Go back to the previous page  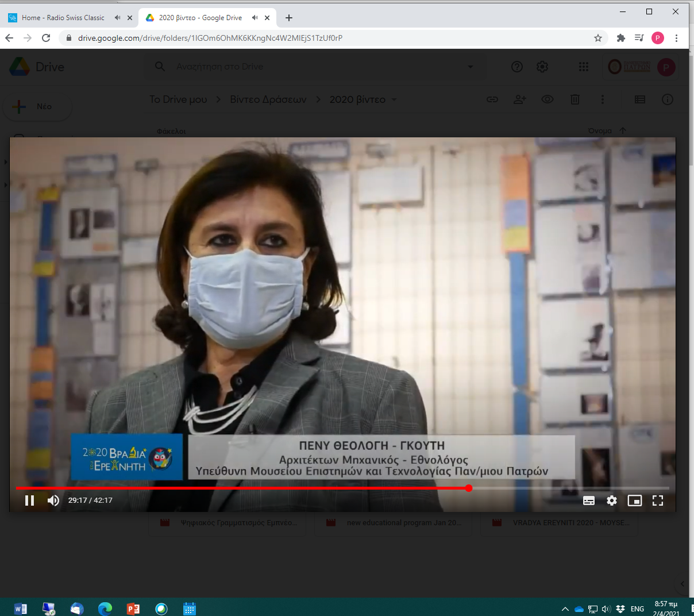[x=9, y=38]
